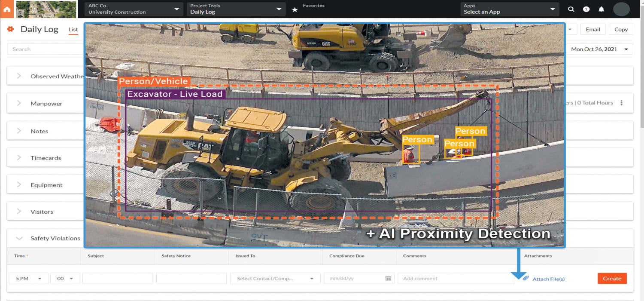This screenshot has height=301, width=644.
Task: Switch to the List tab
Action: click(x=73, y=30)
